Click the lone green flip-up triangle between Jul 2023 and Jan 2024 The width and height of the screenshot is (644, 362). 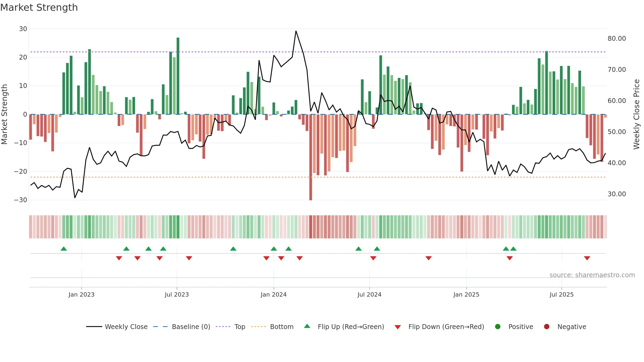click(233, 249)
